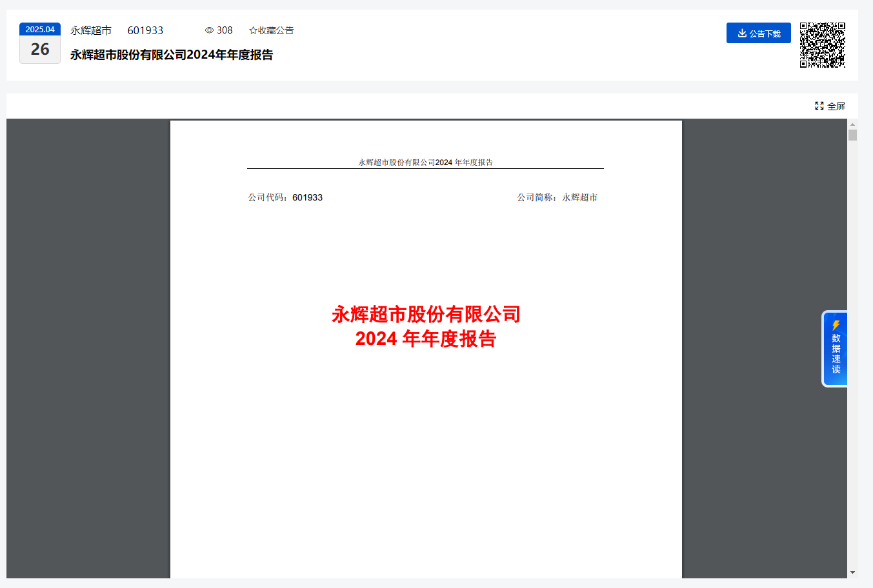Click the eye view-count icon
The width and height of the screenshot is (873, 588).
tap(209, 30)
